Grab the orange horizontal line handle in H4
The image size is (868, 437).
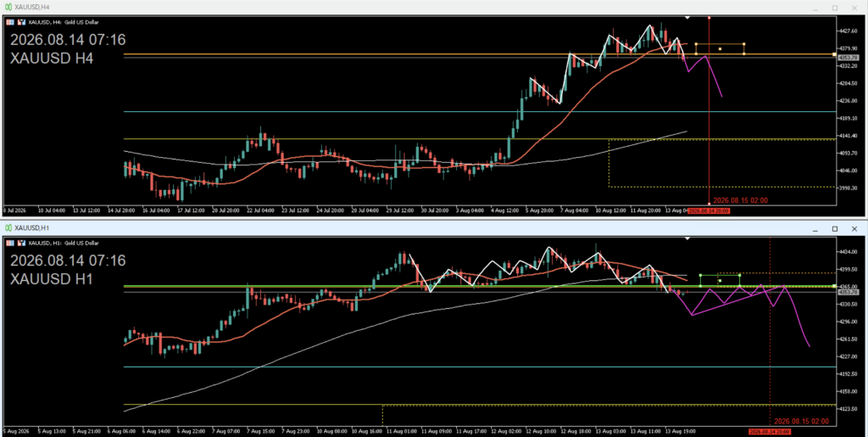(834, 54)
